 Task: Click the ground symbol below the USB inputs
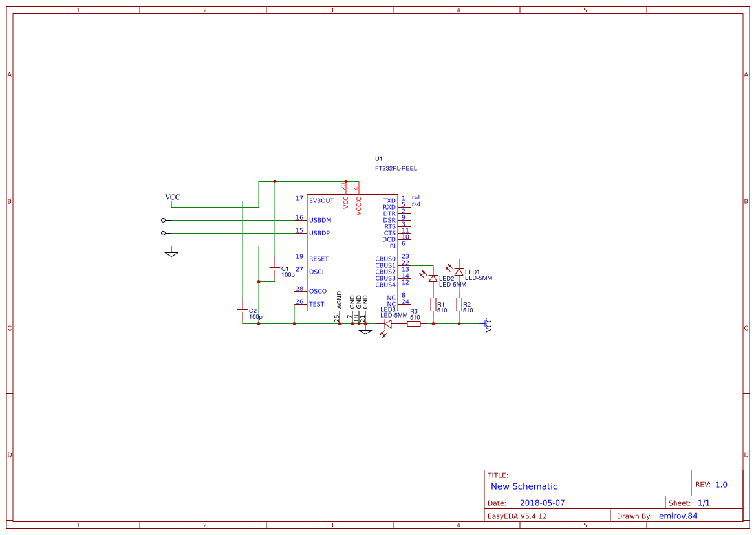coord(170,252)
